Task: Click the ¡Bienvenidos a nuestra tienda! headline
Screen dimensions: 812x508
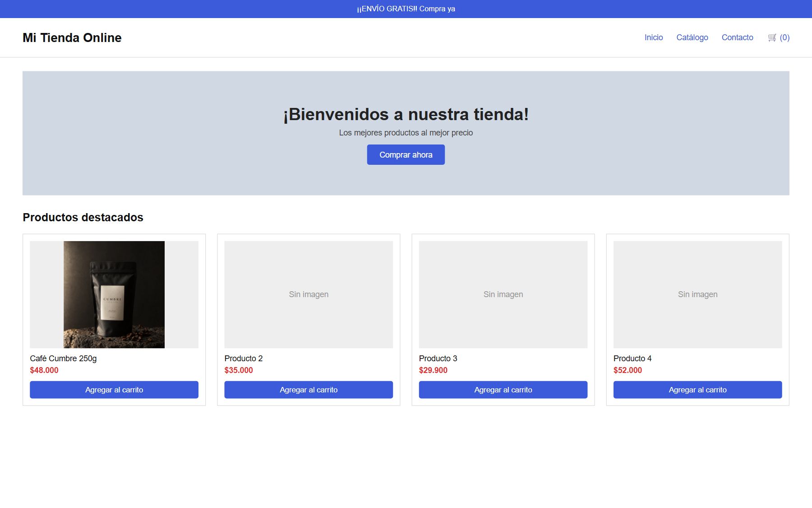Action: tap(406, 114)
